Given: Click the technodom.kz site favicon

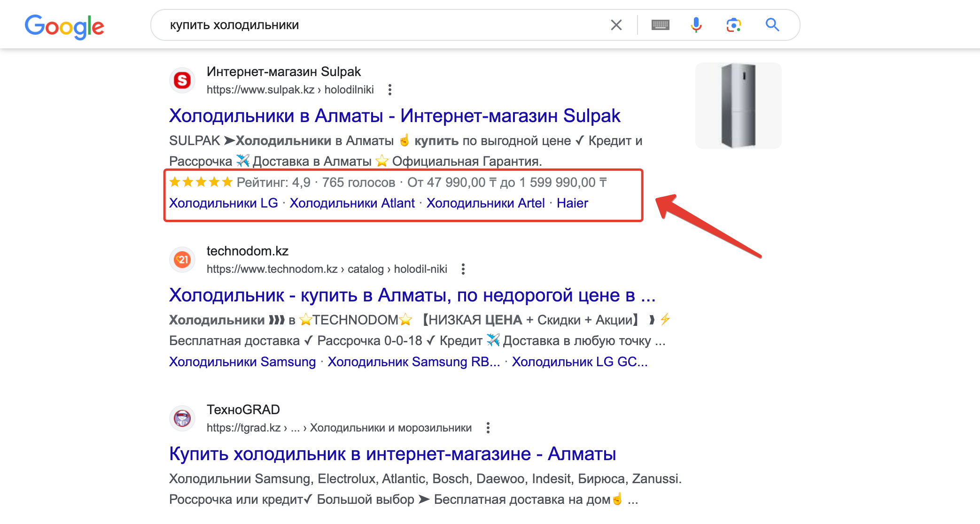Looking at the screenshot, I should click(x=182, y=260).
